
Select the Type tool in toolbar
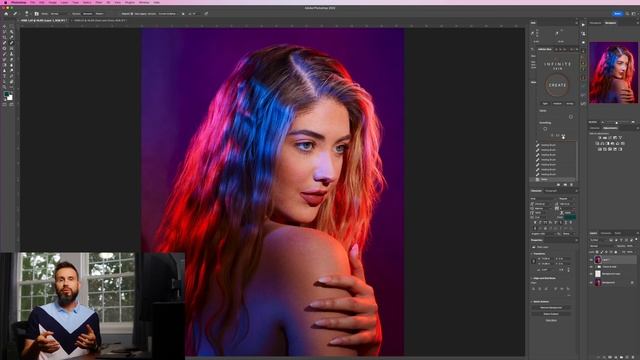(4, 76)
